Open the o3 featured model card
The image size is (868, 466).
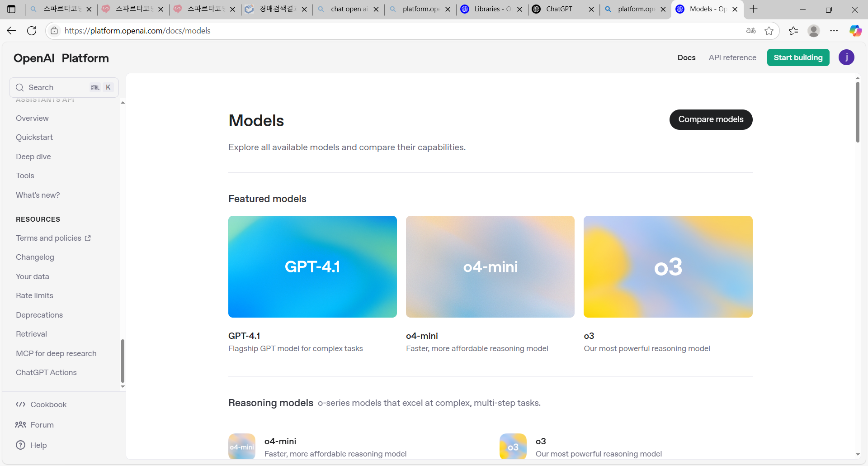pos(668,266)
